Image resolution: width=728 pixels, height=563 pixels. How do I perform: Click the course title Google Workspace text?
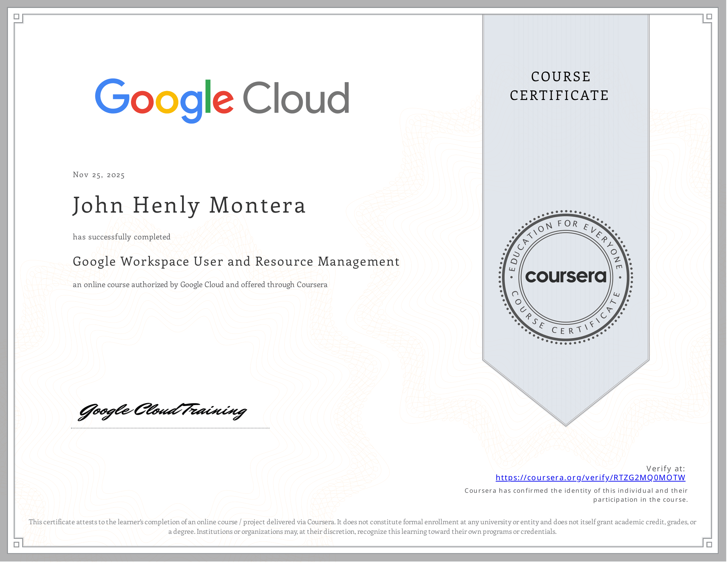(236, 262)
